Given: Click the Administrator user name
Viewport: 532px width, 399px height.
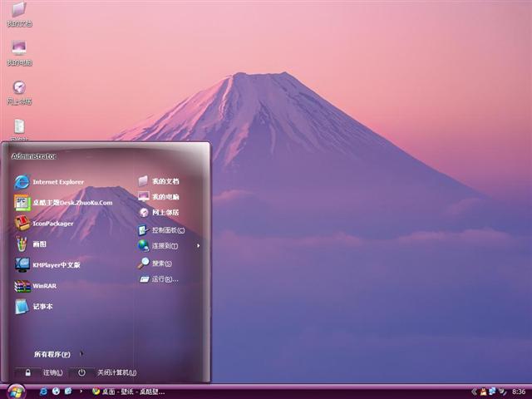Looking at the screenshot, I should [33, 156].
